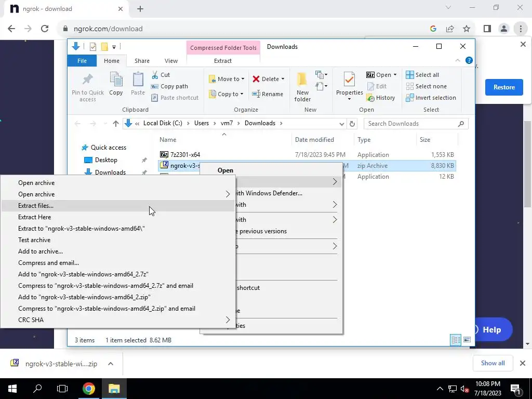Reload the ngrok page in Chrome
532x399 pixels.
coord(45,29)
